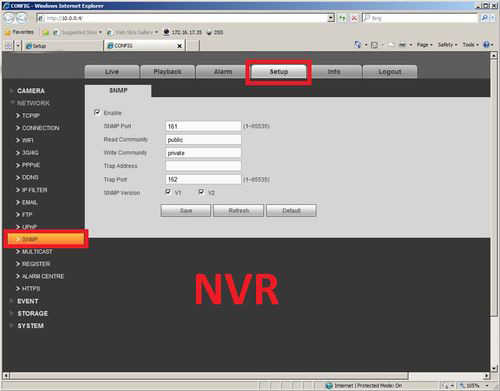Click the Save button
500x391 pixels.
pyautogui.click(x=186, y=211)
